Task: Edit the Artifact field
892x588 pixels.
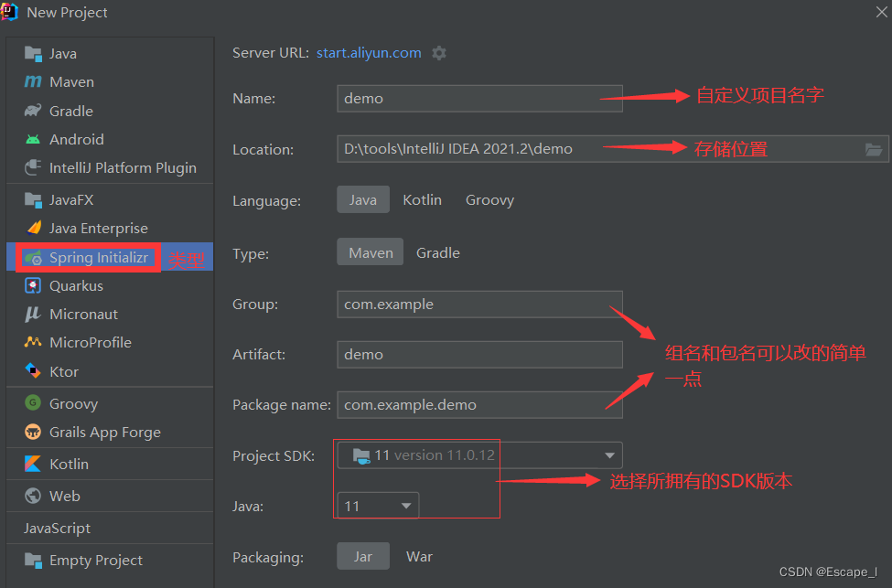Action: 479,354
